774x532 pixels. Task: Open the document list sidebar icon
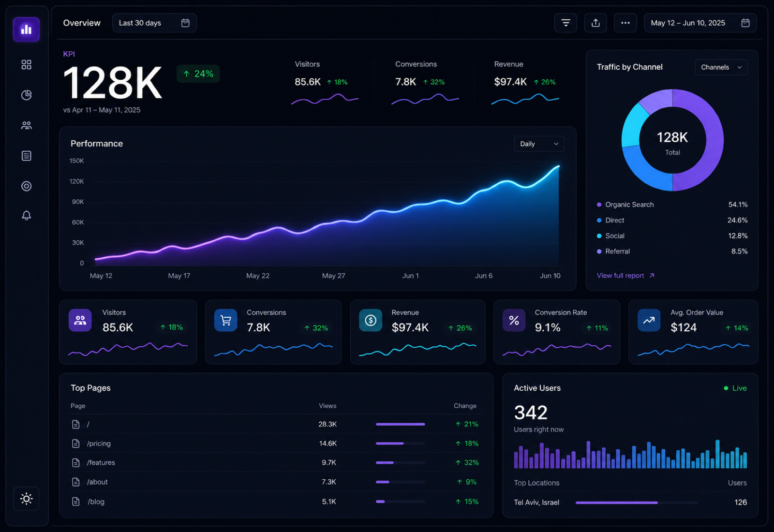point(26,156)
